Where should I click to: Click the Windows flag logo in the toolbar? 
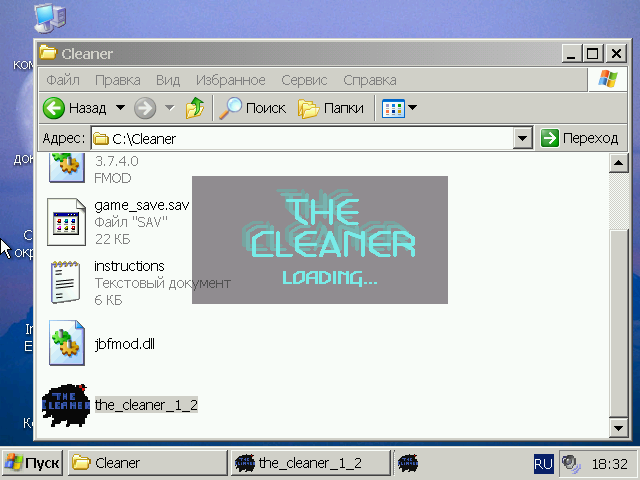tap(608, 79)
